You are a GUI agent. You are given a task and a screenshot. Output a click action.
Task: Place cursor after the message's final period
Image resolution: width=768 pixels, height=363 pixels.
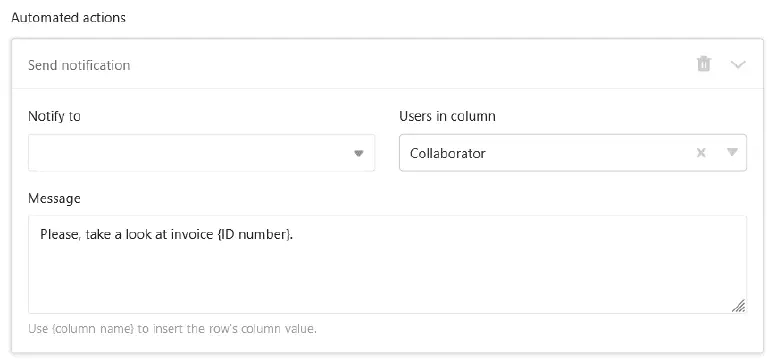pos(293,235)
